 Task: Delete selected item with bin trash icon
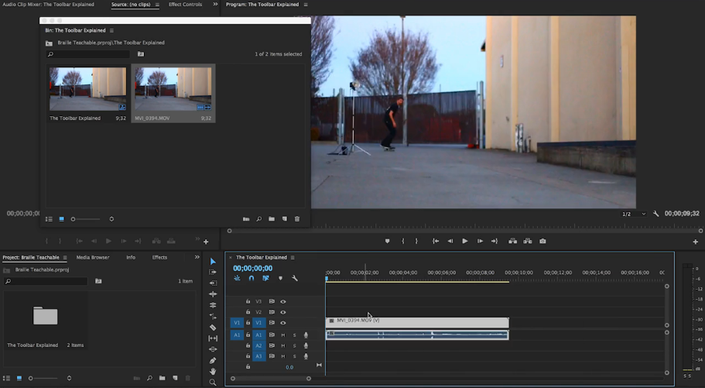[297, 219]
